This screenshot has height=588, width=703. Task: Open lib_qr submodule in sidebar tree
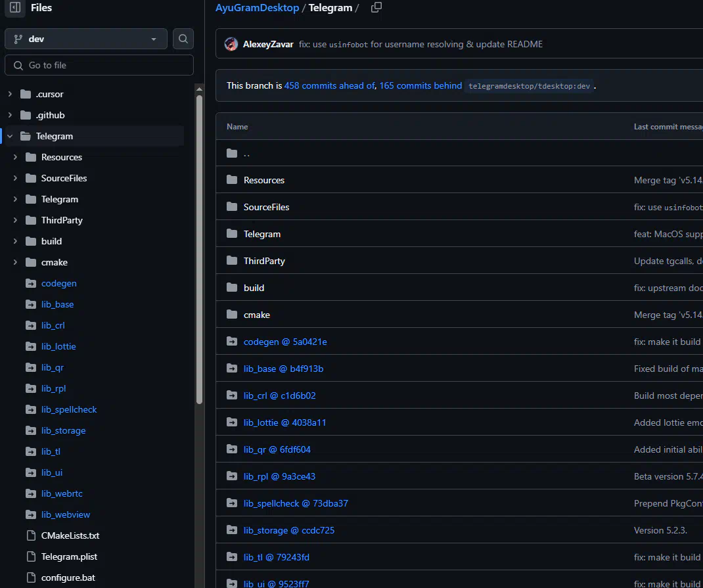53,367
